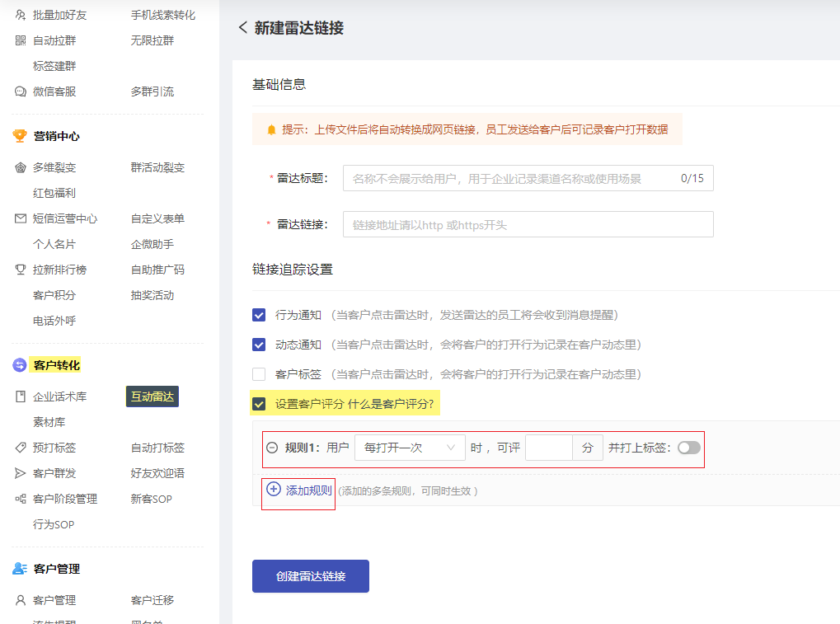840x624 pixels.
Task: Click the 批量加好友 icon in sidebar
Action: pos(21,15)
